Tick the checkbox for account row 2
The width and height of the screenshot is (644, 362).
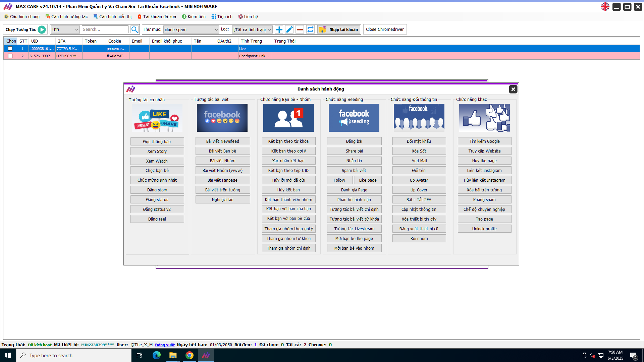(10, 56)
